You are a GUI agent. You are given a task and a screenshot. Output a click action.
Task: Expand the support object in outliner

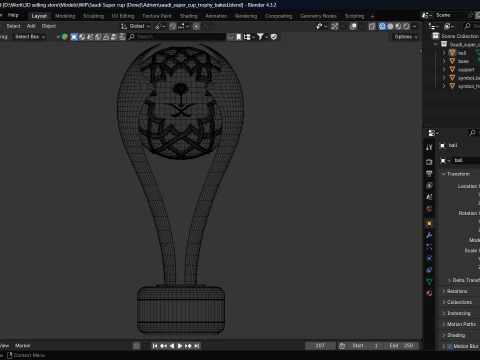pyautogui.click(x=444, y=70)
